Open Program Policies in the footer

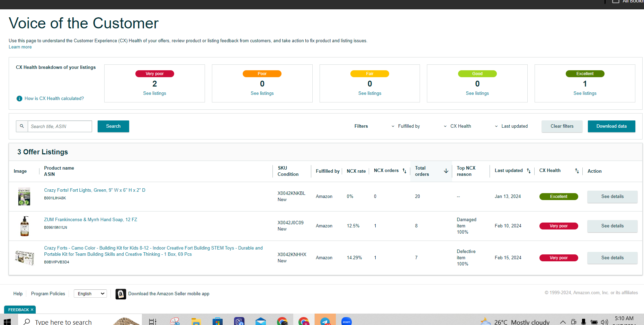coord(48,294)
